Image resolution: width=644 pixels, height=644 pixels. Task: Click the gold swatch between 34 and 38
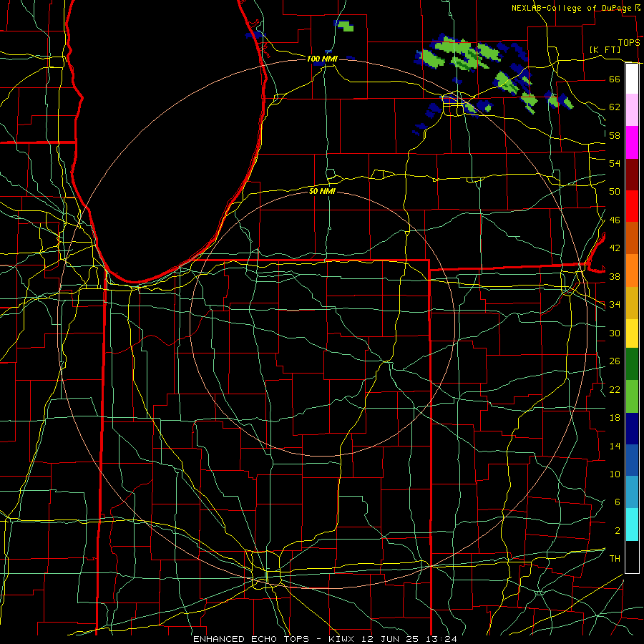(x=632, y=303)
